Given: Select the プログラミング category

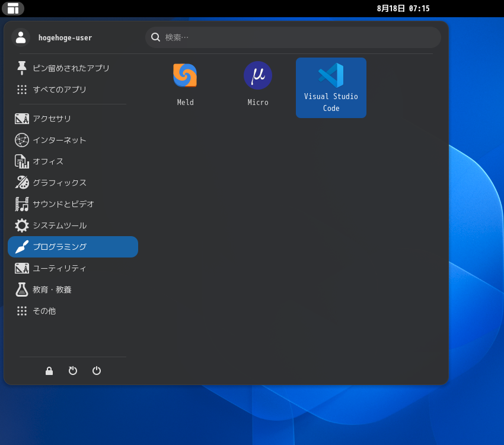Looking at the screenshot, I should coord(73,247).
